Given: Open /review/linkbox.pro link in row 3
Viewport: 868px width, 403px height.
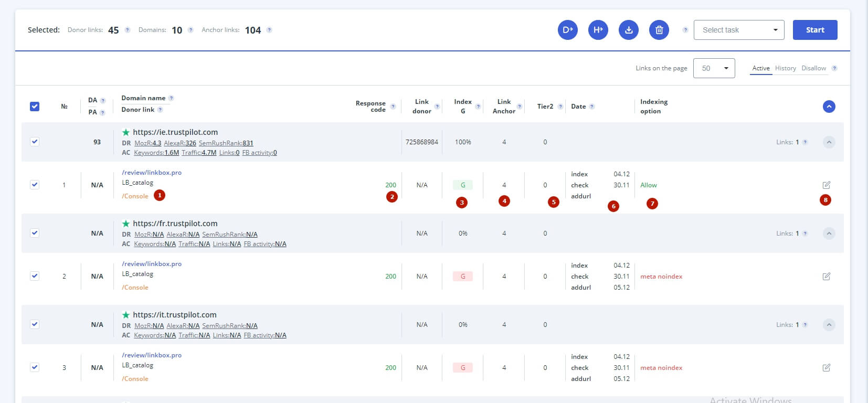Looking at the screenshot, I should pyautogui.click(x=152, y=355).
